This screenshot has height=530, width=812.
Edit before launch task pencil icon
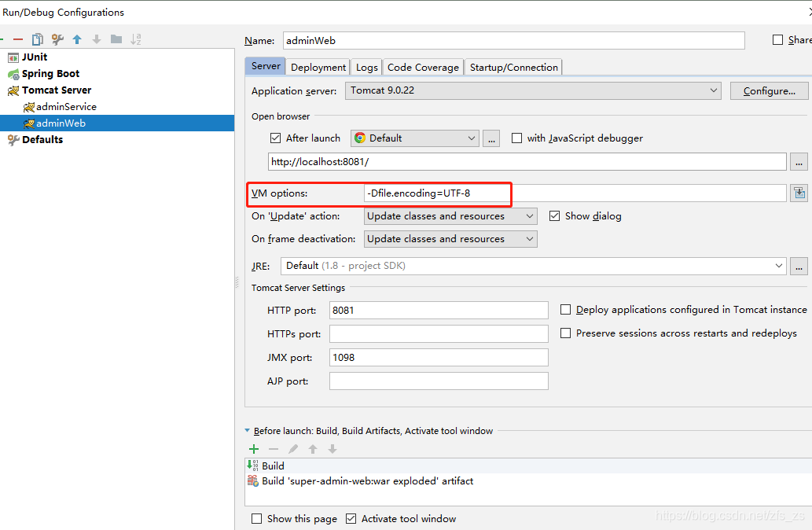pyautogui.click(x=293, y=449)
